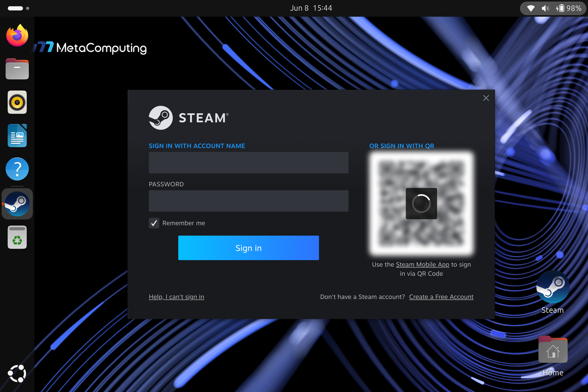
Task: Click the PASSWORD field label
Action: 166,184
